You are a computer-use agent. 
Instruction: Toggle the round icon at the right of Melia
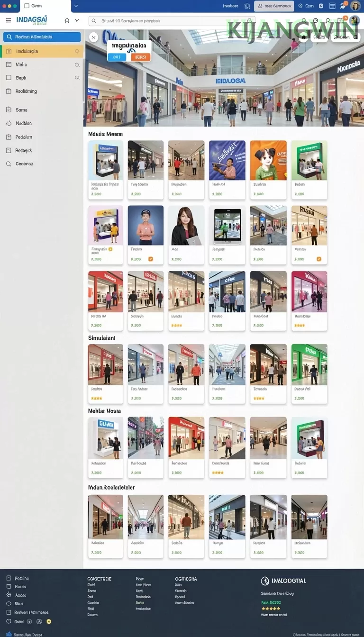click(x=77, y=64)
